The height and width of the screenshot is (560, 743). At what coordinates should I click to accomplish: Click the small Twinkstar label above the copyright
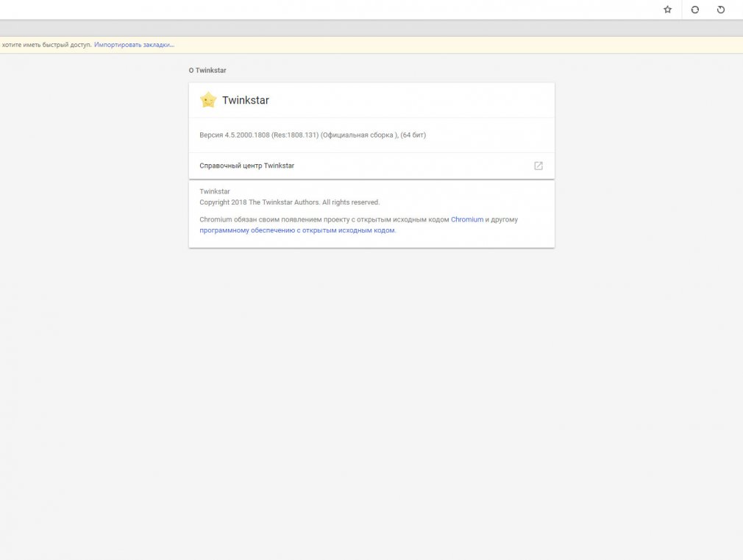point(215,191)
